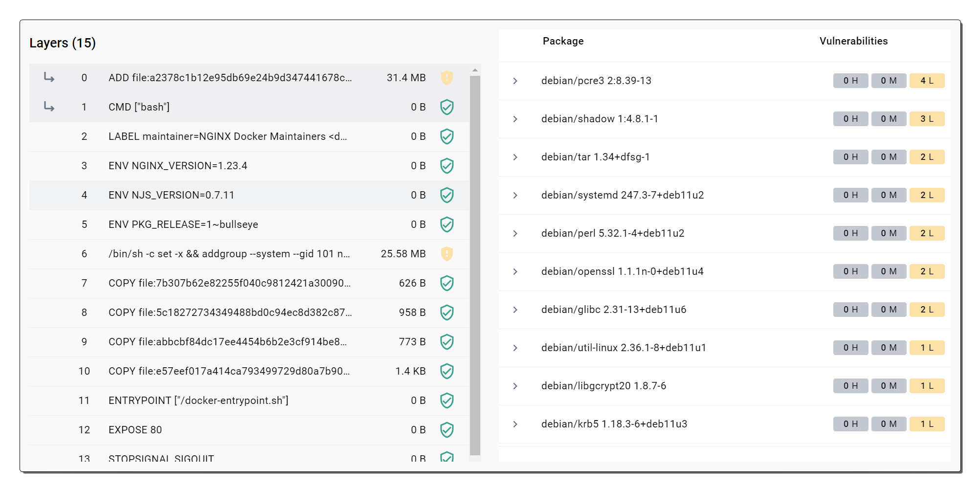The image size is (980, 491).
Task: Click the 1 L badge for debian/krb5
Action: pos(927,424)
